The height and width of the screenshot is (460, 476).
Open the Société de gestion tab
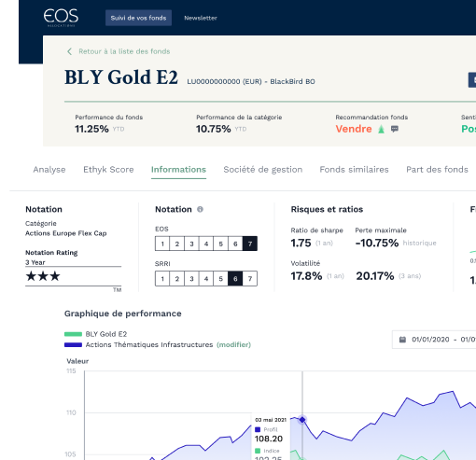point(263,170)
